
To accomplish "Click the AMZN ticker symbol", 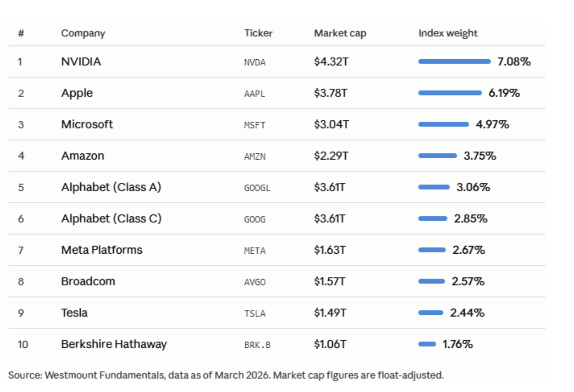I will (x=255, y=157).
